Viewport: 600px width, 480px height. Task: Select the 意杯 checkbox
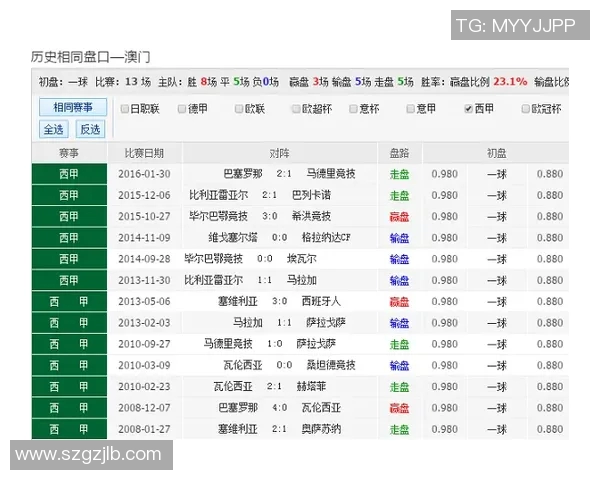[354, 108]
